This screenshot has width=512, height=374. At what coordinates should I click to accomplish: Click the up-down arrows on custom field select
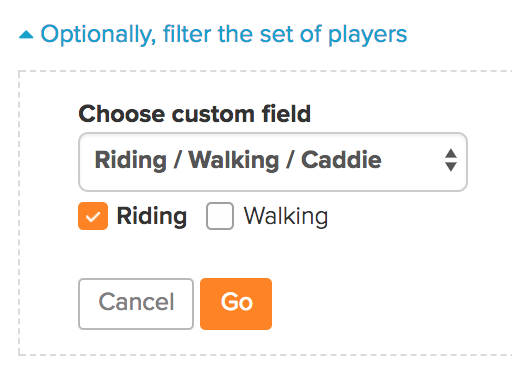pos(451,160)
